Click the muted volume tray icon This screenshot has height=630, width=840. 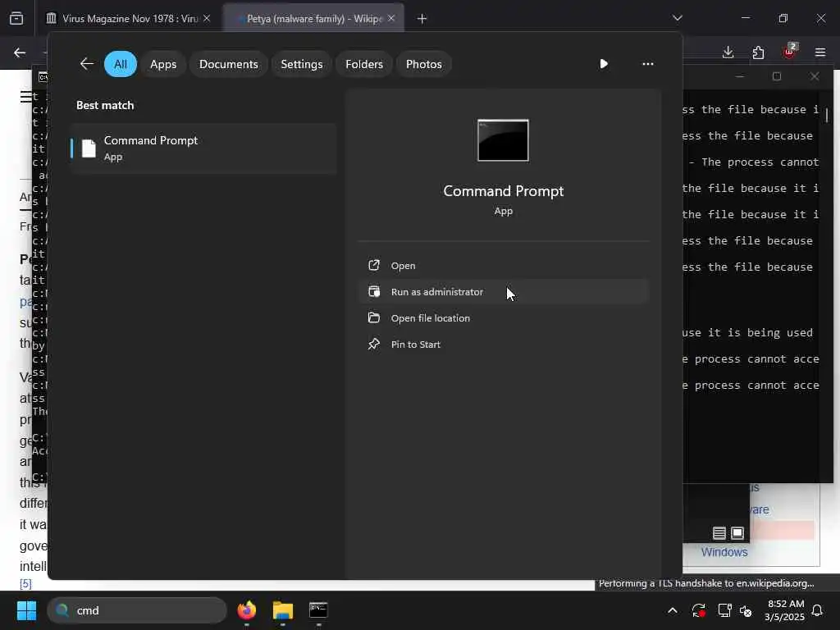[746, 610]
